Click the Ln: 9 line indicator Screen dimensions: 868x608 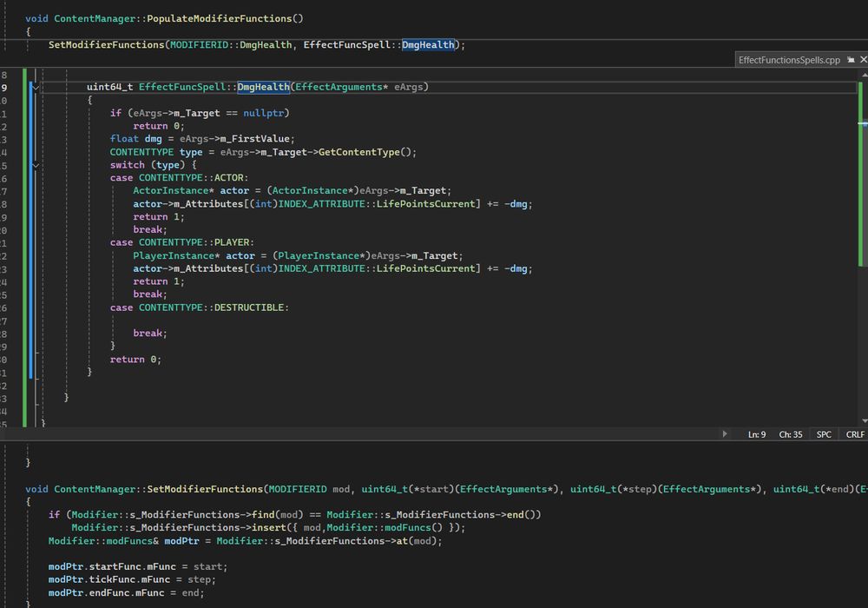tap(757, 434)
